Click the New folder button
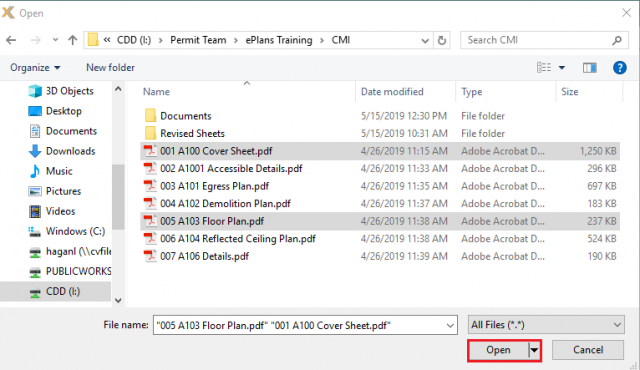This screenshot has width=640, height=370. 110,67
